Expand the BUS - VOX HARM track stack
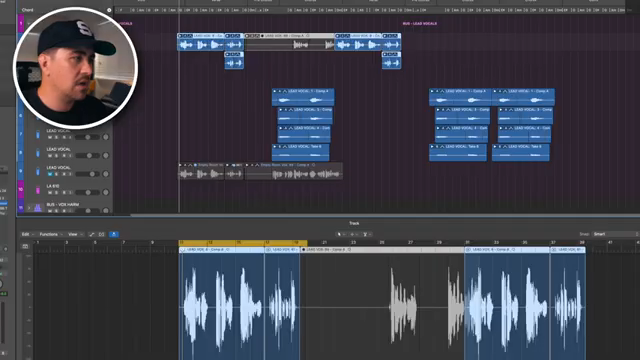 click(29, 208)
